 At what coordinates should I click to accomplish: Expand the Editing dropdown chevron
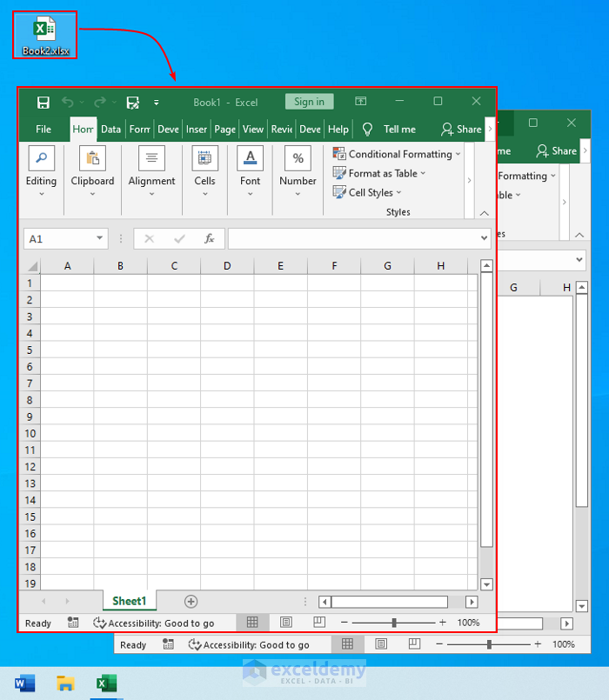(x=42, y=194)
